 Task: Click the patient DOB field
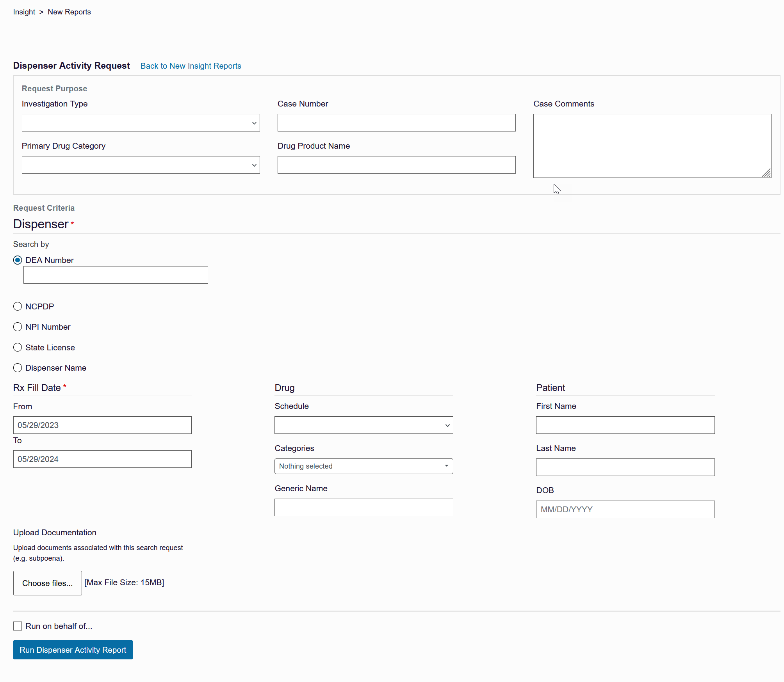tap(625, 509)
